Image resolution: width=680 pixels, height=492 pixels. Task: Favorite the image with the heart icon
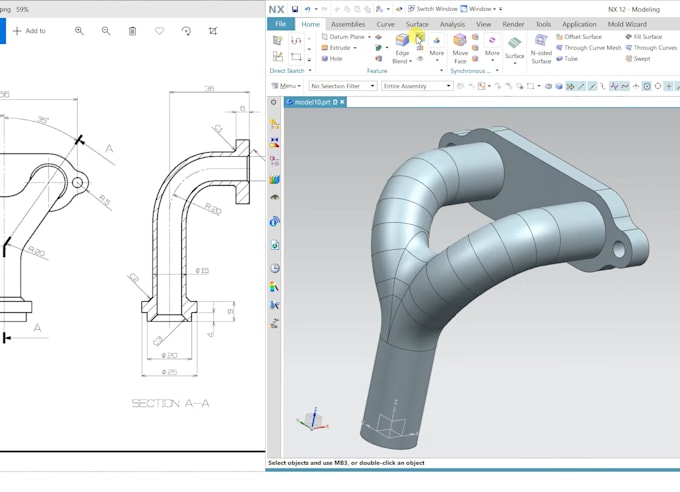pos(160,31)
